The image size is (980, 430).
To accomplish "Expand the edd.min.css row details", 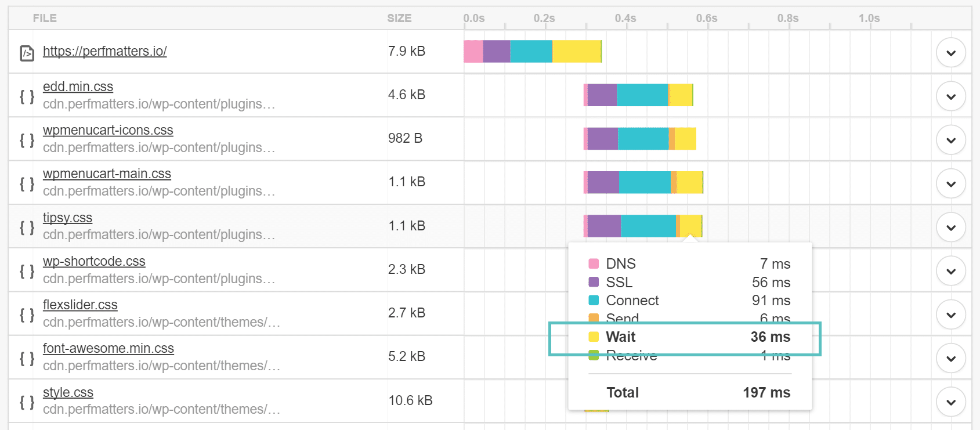I will tap(950, 96).
